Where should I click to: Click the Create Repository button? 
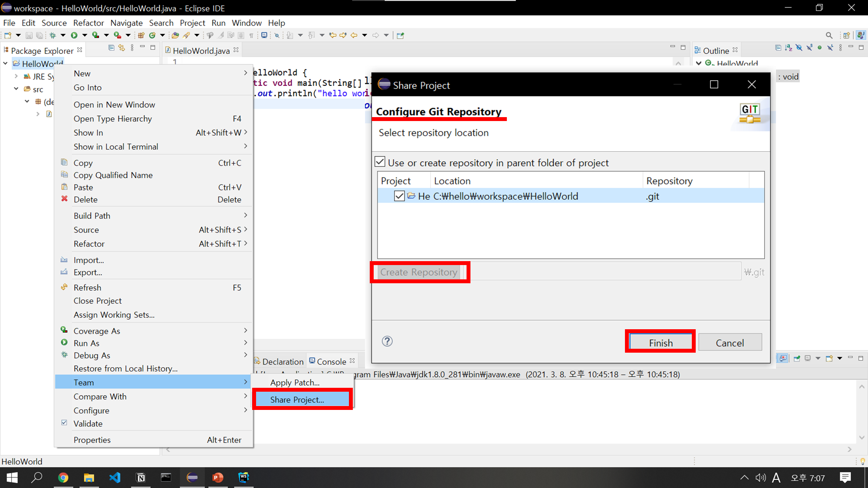tap(419, 272)
